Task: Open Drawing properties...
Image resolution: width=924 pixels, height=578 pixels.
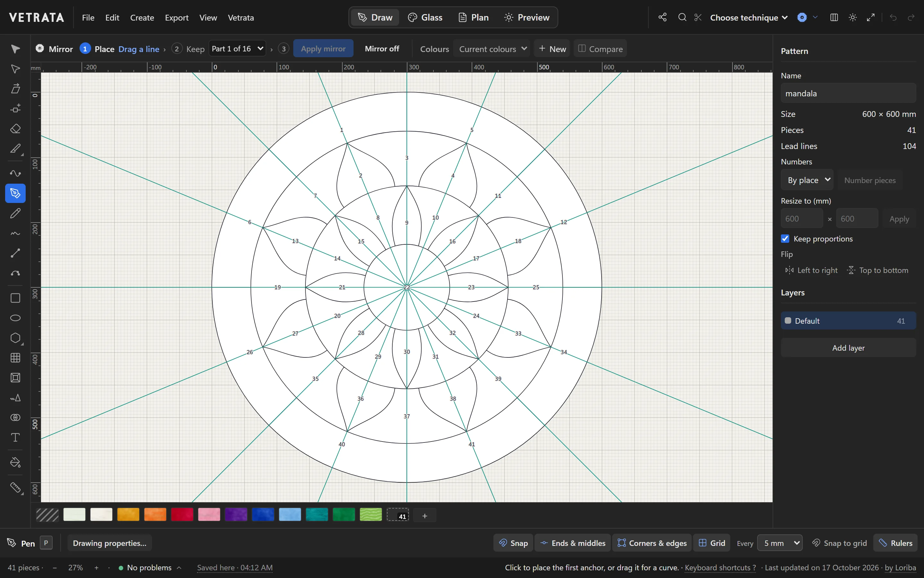Action: coord(110,543)
